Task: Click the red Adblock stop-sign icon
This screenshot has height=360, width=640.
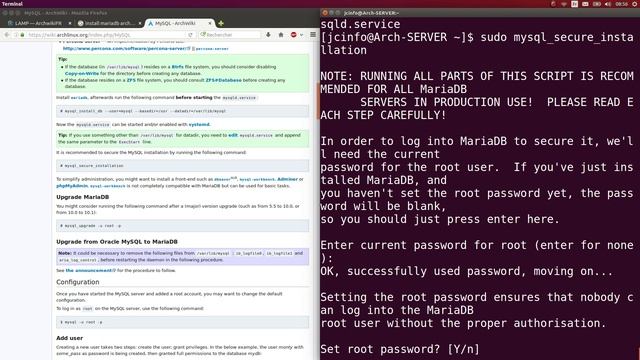Action: pos(293,35)
